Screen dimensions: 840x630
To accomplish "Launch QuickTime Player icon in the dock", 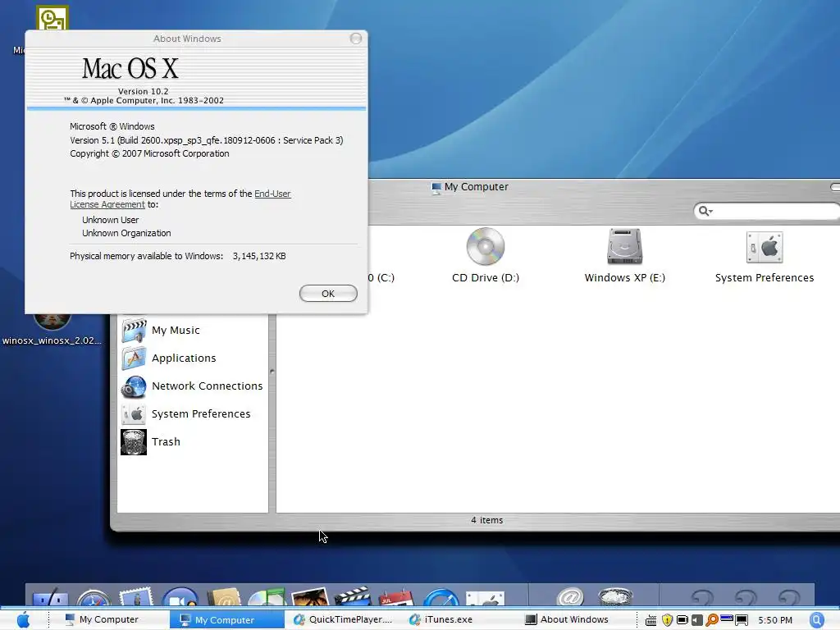I will point(441,597).
